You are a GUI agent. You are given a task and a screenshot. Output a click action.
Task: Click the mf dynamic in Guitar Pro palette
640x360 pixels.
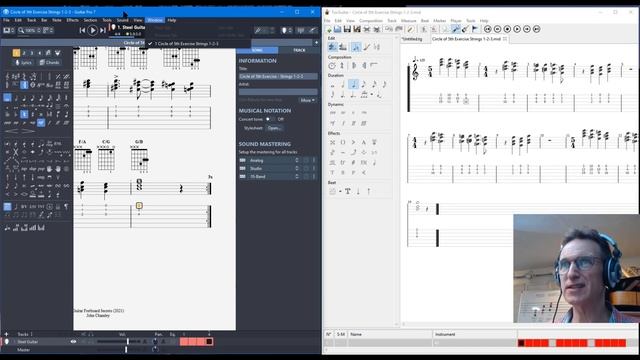tap(41, 122)
